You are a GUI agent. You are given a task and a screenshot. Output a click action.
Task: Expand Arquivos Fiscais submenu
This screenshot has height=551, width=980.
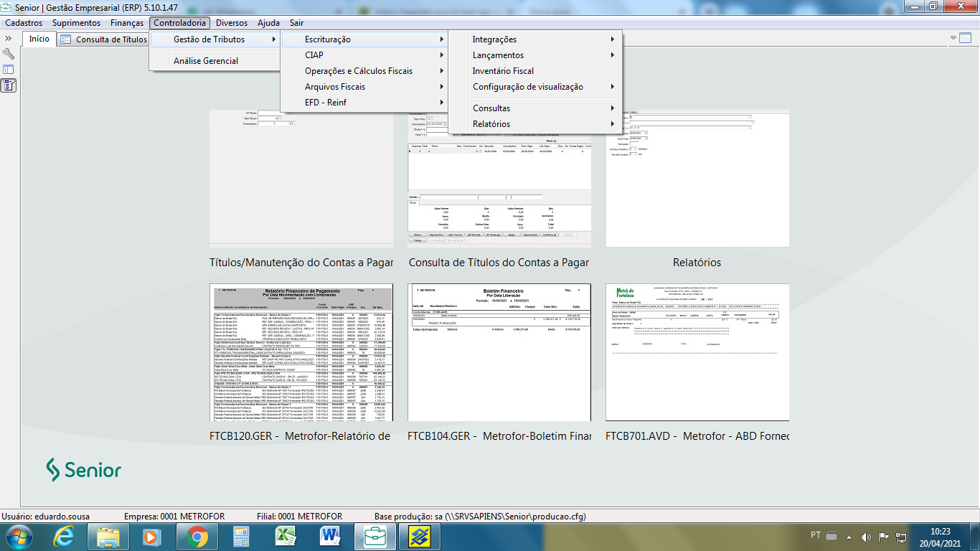(x=364, y=87)
